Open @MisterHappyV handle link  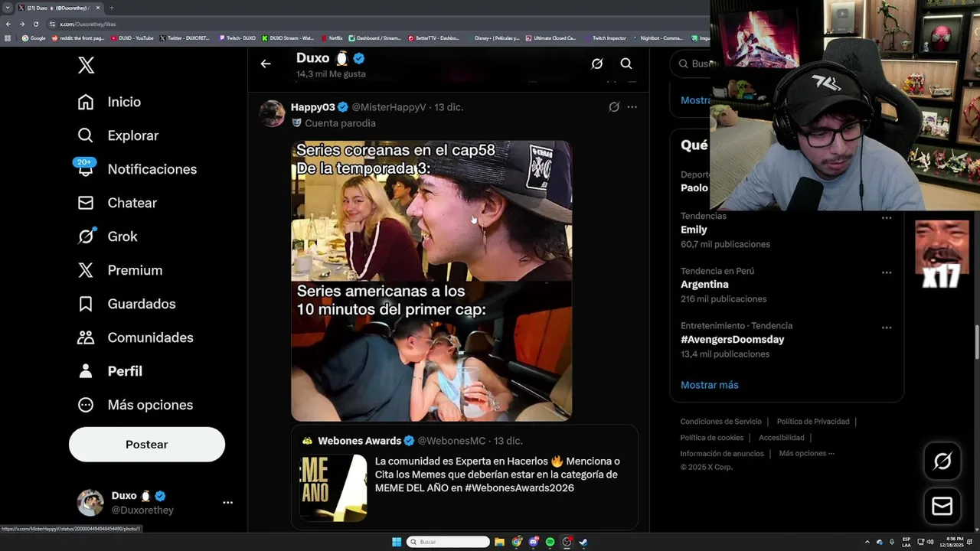389,107
